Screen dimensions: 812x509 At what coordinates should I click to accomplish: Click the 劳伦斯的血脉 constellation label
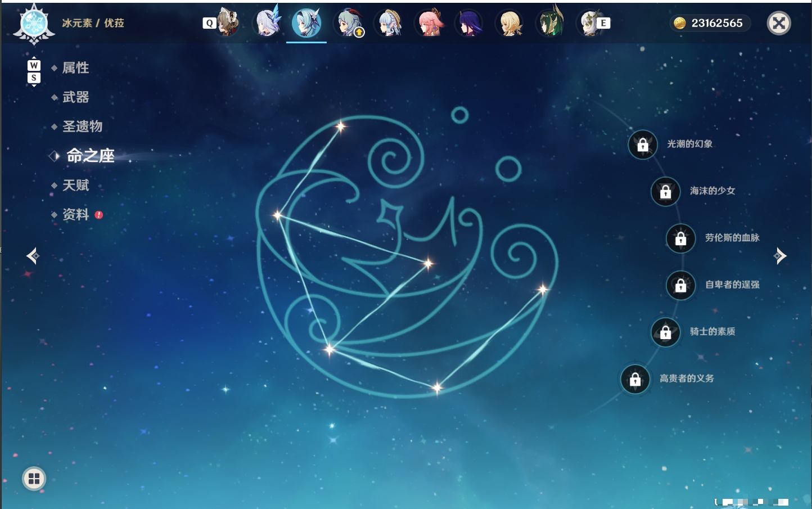732,237
